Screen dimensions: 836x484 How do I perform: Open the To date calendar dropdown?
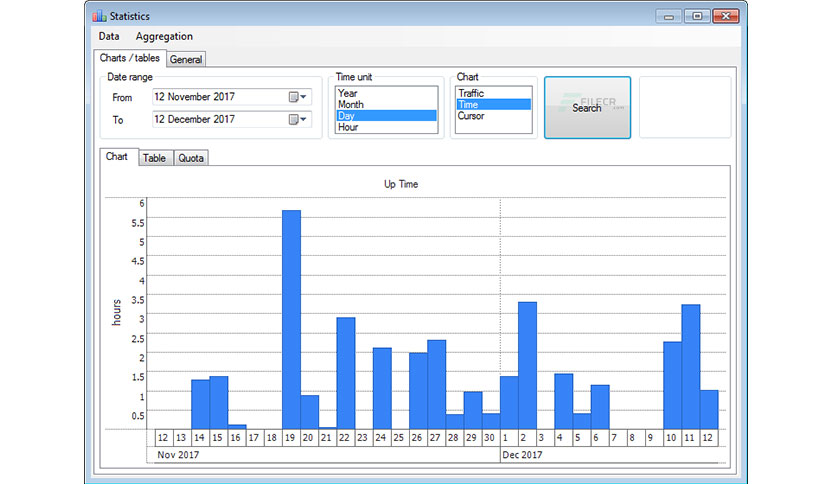click(x=298, y=119)
